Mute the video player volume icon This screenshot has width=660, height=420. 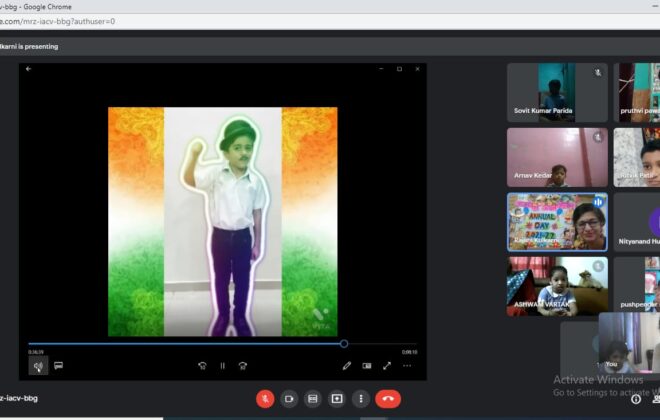pos(38,366)
